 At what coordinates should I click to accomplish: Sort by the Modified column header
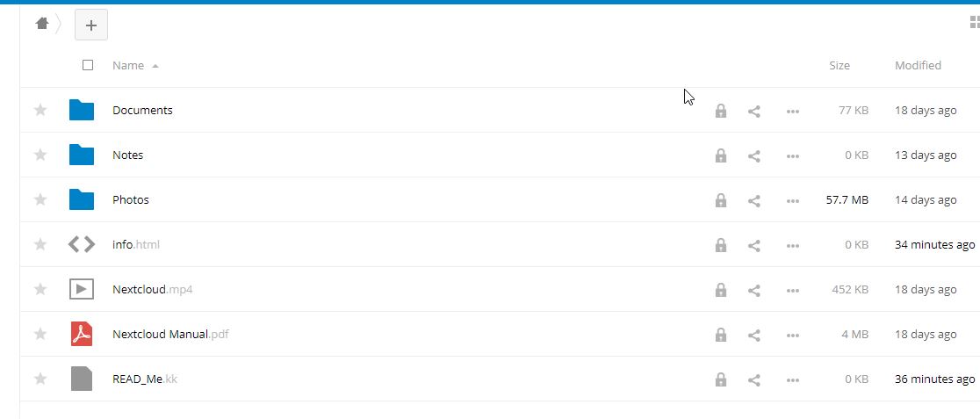[x=918, y=66]
